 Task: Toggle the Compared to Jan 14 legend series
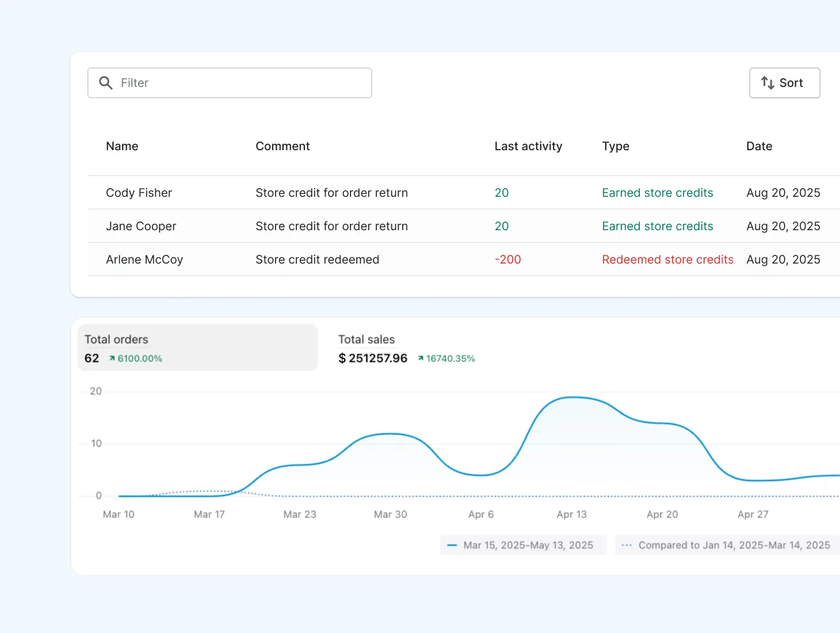click(x=728, y=545)
